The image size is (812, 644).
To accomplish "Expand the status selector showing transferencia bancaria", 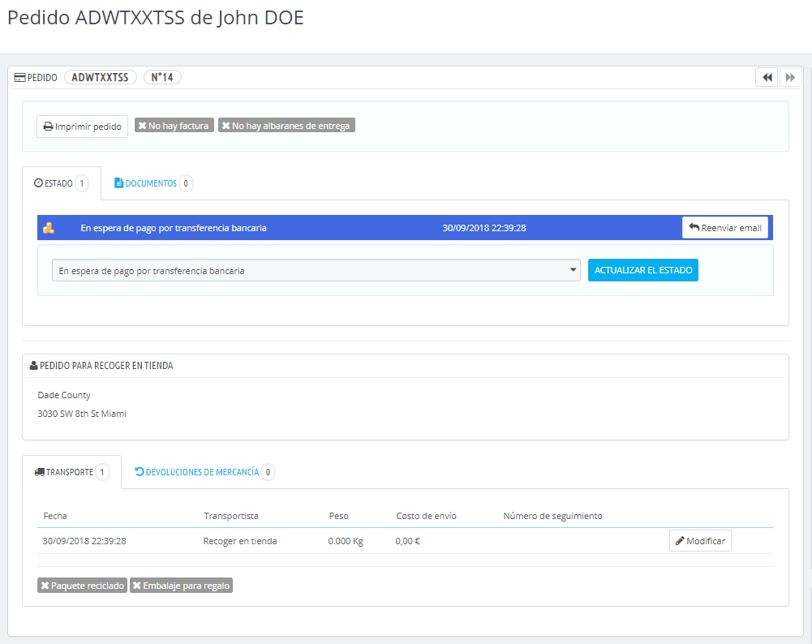I will click(x=316, y=268).
